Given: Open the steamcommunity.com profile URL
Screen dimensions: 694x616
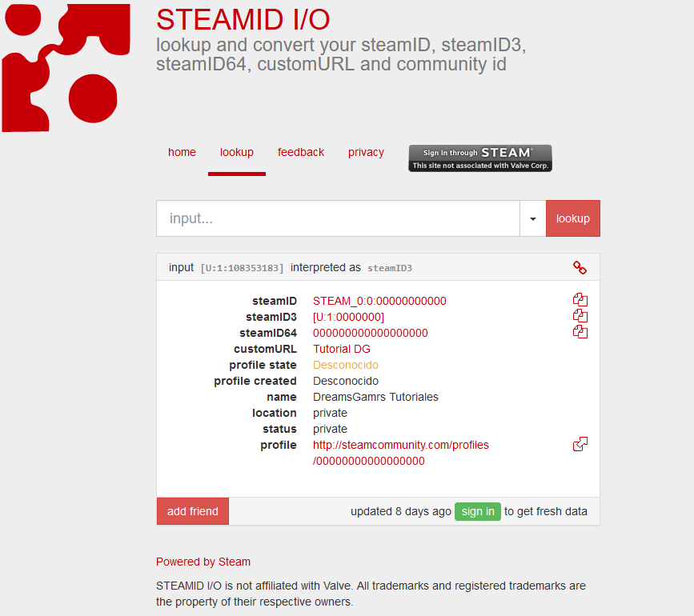Looking at the screenshot, I should pyautogui.click(x=400, y=453).
